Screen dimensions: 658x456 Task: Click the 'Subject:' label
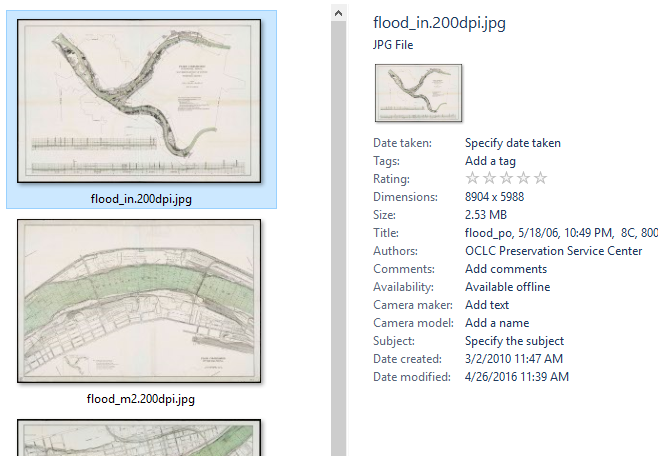[394, 341]
